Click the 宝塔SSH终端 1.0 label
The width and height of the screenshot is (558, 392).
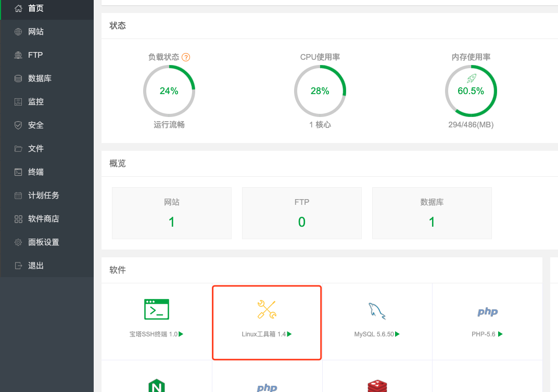coord(154,334)
